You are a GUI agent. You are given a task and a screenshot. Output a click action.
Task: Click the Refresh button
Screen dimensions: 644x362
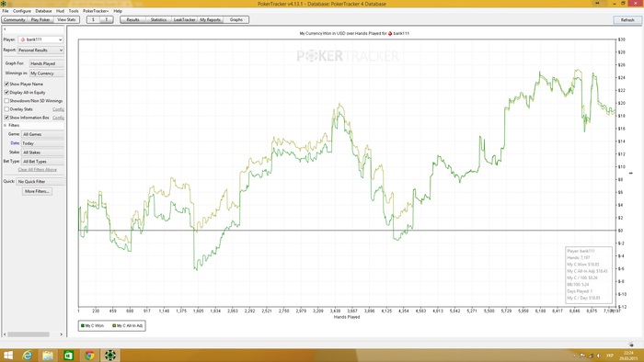point(627,19)
